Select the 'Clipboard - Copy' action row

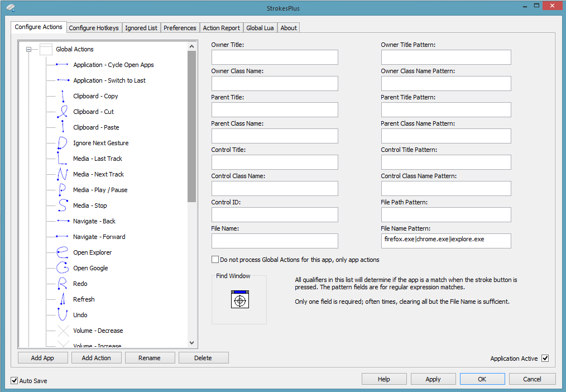point(95,96)
